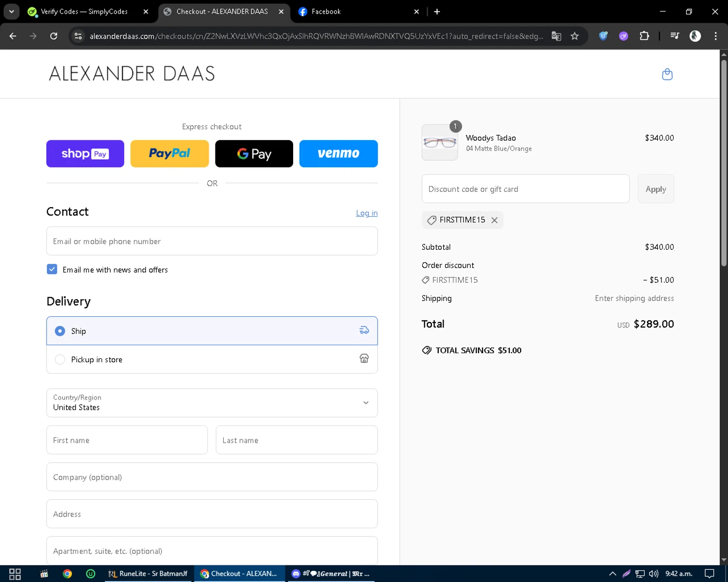Close the Checkout - ALEXANDER DAAS tab

281,12
